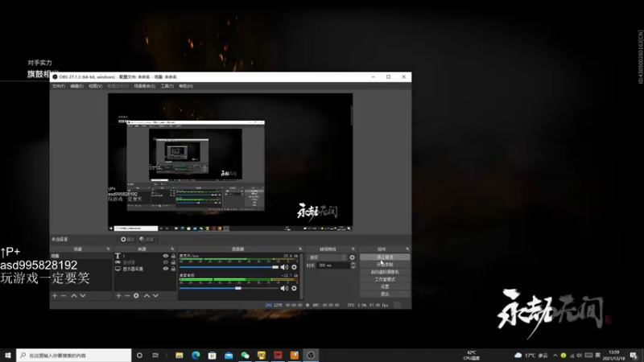
Task: Open the View (视图) menu
Action: [95, 86]
